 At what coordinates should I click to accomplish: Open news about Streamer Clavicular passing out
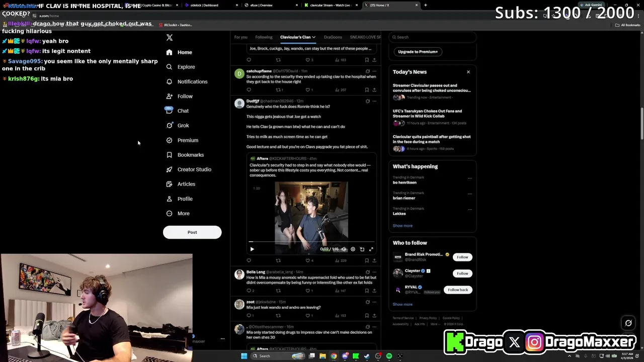click(432, 92)
